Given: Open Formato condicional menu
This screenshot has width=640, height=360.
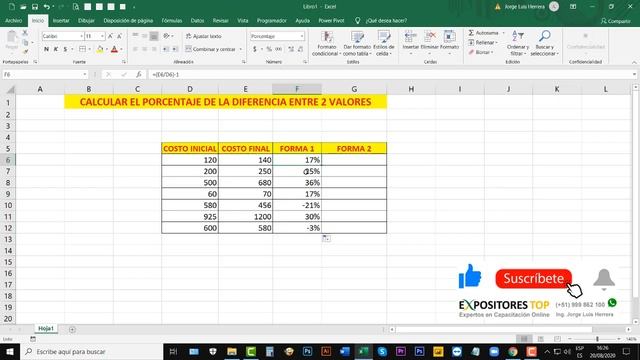Looking at the screenshot, I should tap(327, 43).
